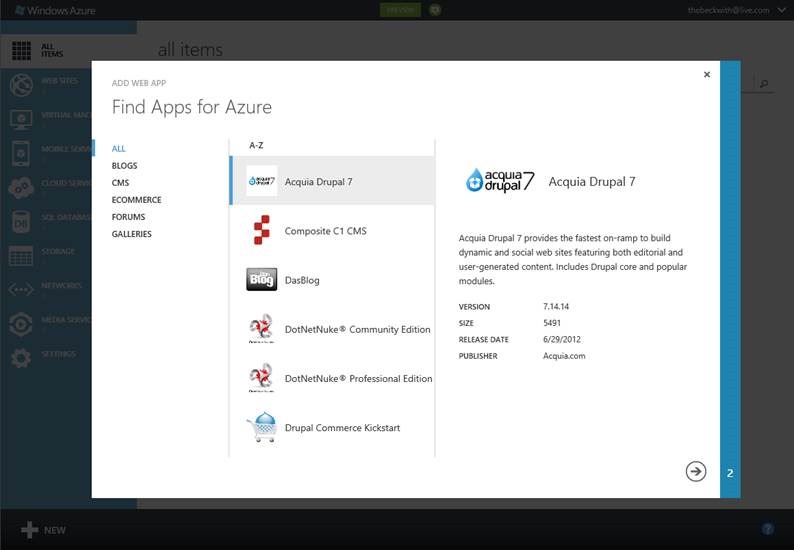This screenshot has height=550, width=794.
Task: Click DotNetNuke Community Edition logo
Action: point(261,328)
